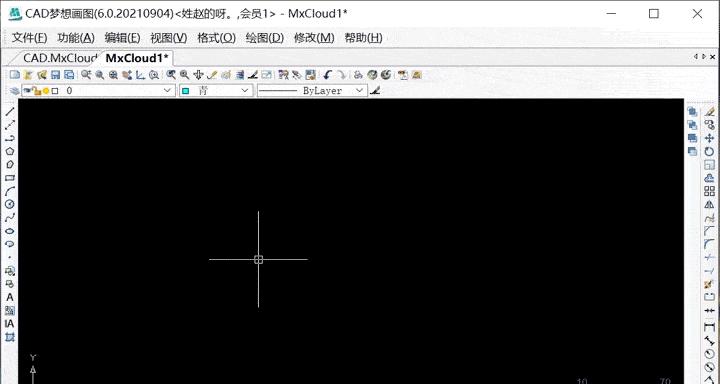Toggle the layer on/off sun icon
Viewport: 720px width, 384px height.
[x=46, y=90]
